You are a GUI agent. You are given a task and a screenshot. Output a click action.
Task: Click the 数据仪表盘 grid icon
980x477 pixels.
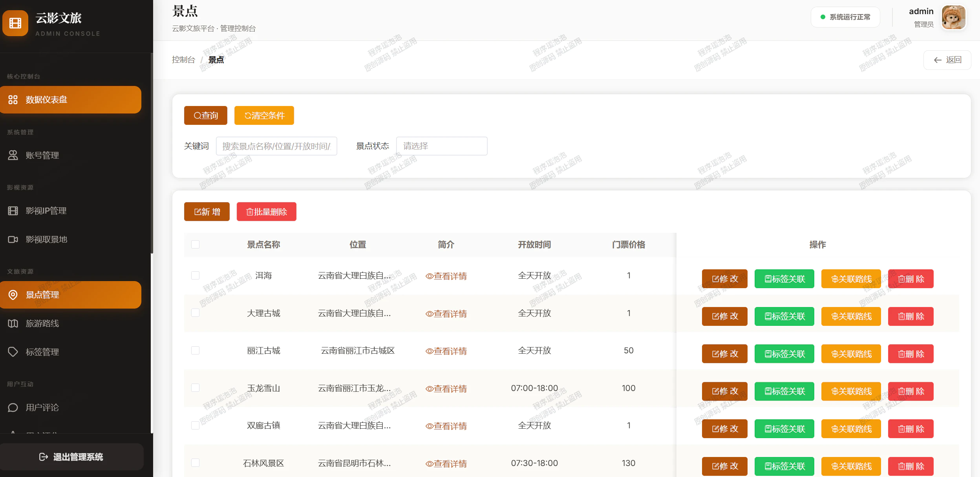(x=13, y=100)
